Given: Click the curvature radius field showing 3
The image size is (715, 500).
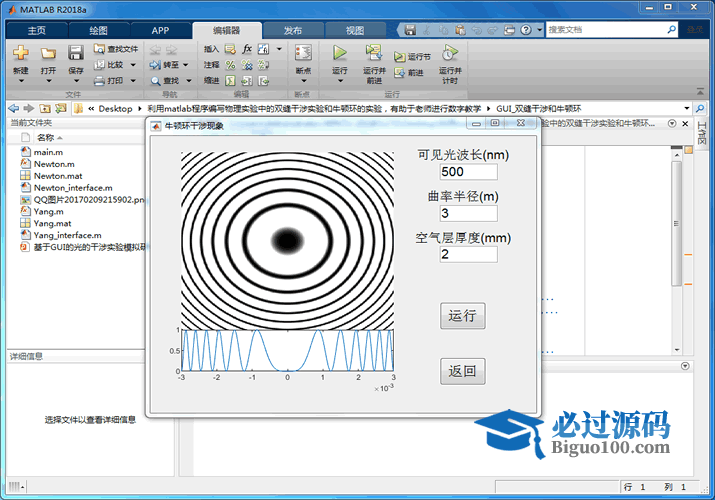Looking at the screenshot, I should click(468, 213).
